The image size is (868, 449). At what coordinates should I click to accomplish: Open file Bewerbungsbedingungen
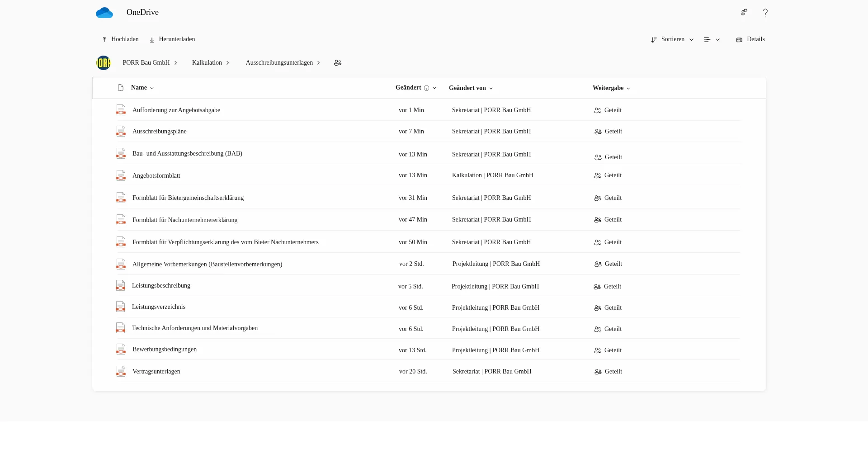pos(165,349)
